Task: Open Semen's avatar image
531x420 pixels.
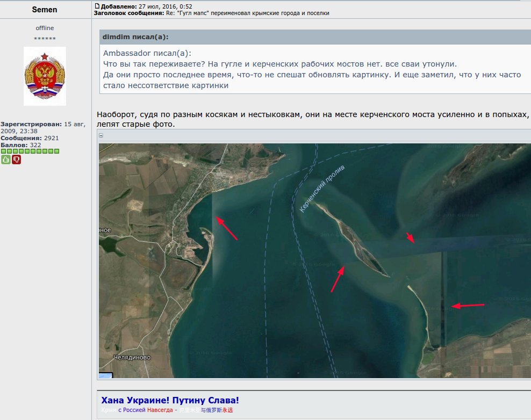Action: coord(45,76)
